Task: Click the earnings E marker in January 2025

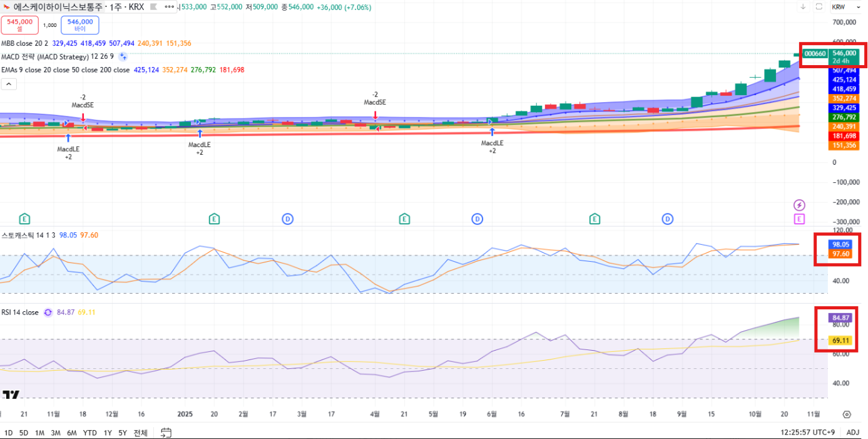Action: coord(214,219)
